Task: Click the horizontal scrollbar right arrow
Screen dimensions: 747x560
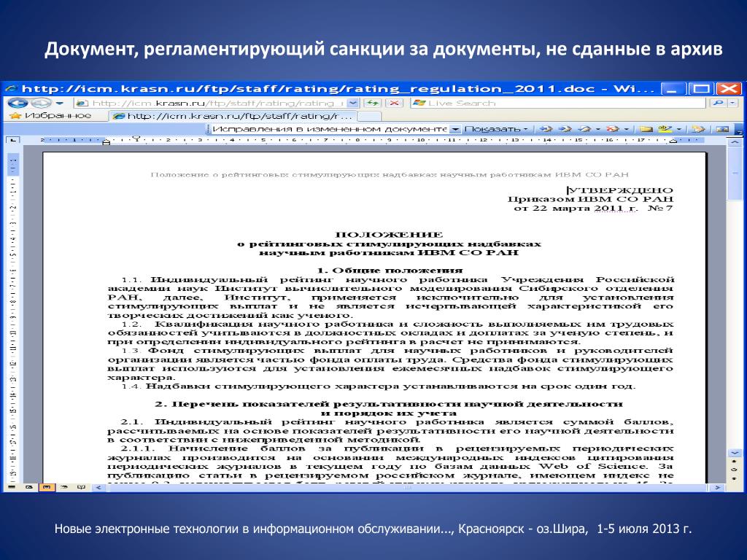Action: point(718,487)
